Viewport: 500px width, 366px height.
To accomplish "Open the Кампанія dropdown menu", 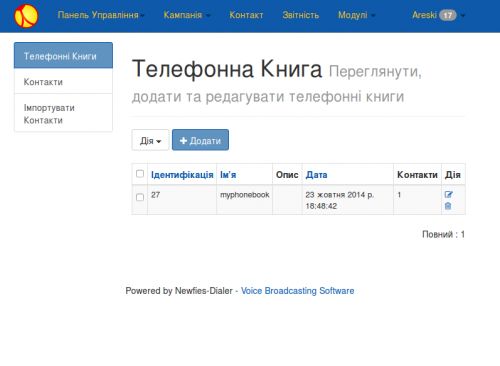I will 187,15.
